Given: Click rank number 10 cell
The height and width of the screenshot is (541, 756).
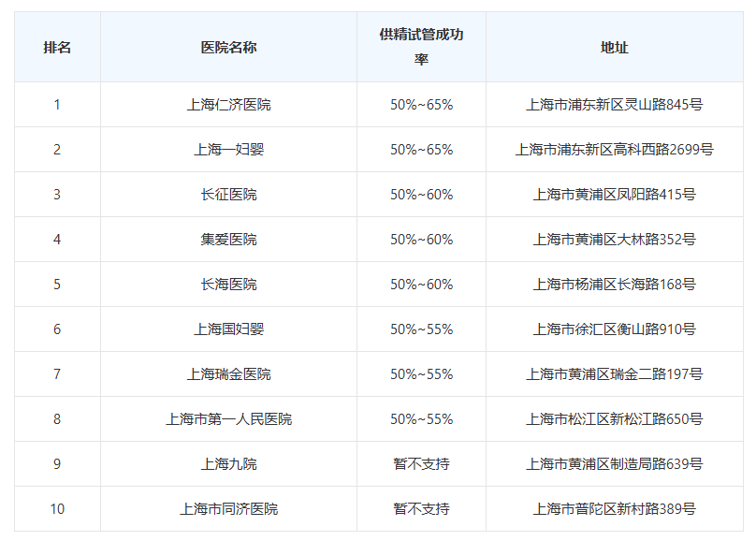Looking at the screenshot, I should tap(57, 508).
